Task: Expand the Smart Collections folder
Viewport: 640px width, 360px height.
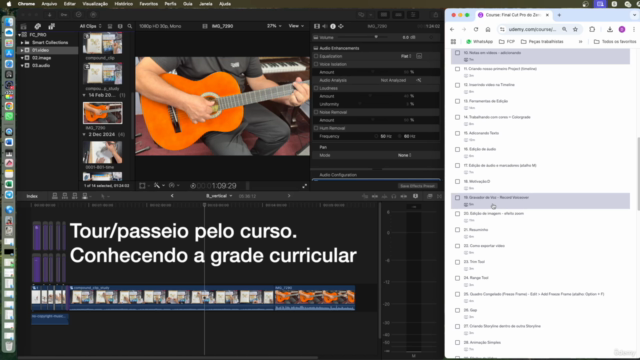Action: click(22, 42)
